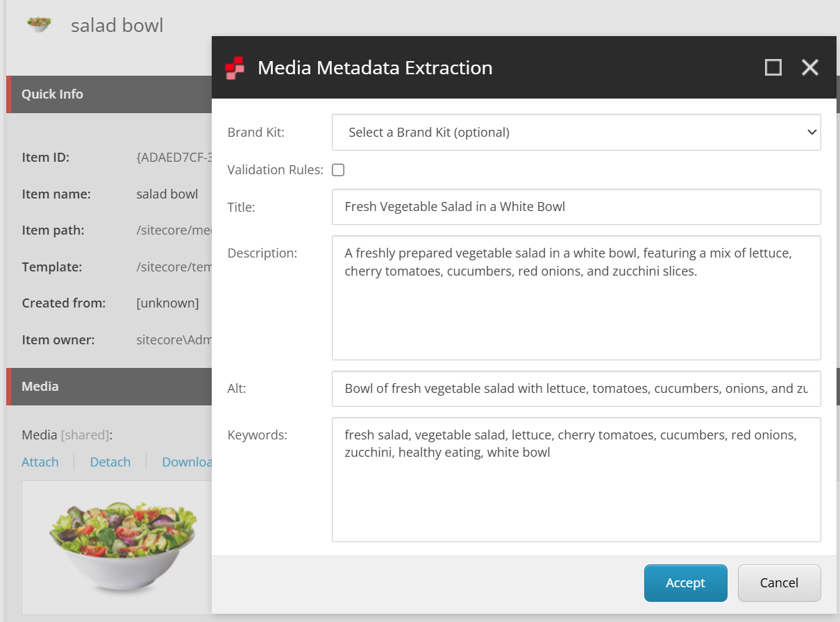Maximize the Media Metadata Extraction dialog

click(x=773, y=67)
